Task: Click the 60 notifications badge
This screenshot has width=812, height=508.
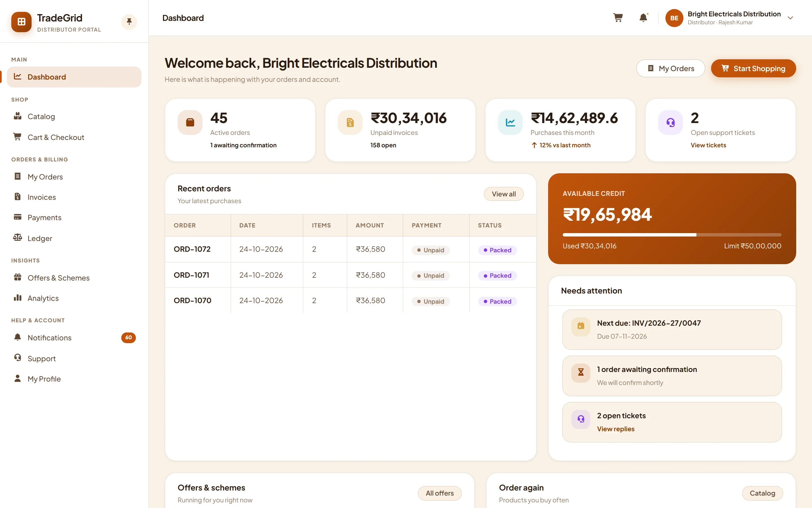Action: click(129, 338)
